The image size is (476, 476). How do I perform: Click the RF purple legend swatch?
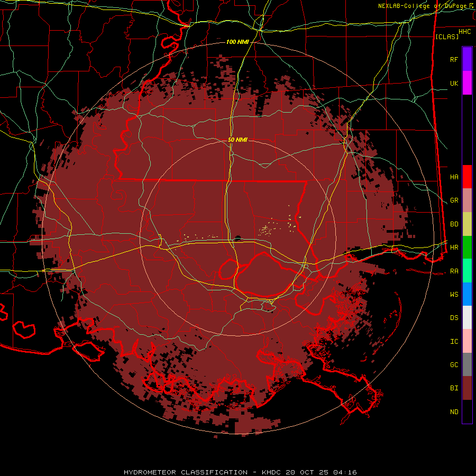pos(467,59)
